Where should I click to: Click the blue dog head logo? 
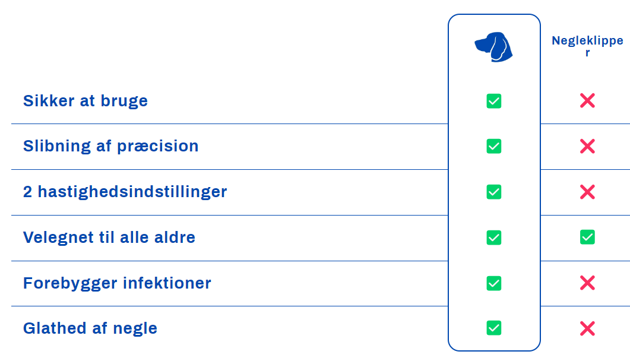493,47
